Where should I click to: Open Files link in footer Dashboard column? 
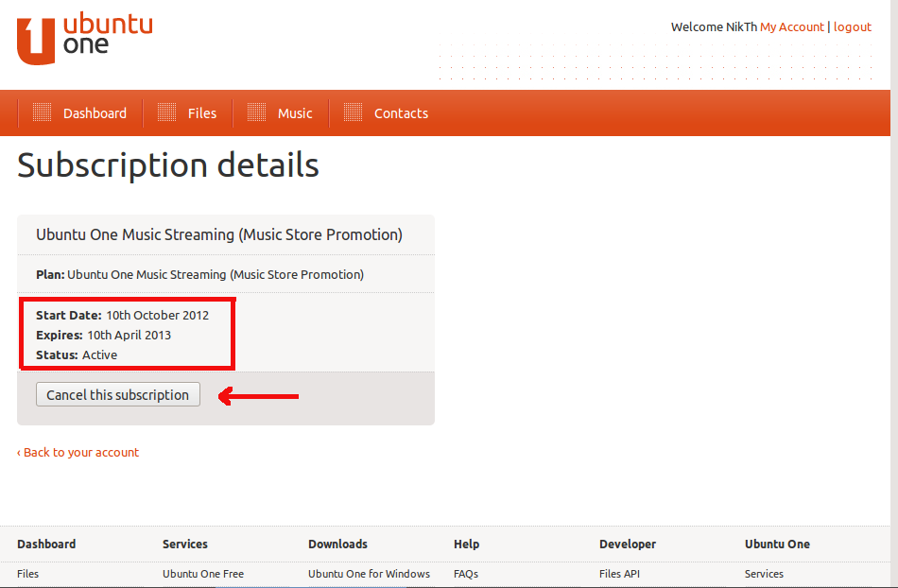[x=28, y=574]
